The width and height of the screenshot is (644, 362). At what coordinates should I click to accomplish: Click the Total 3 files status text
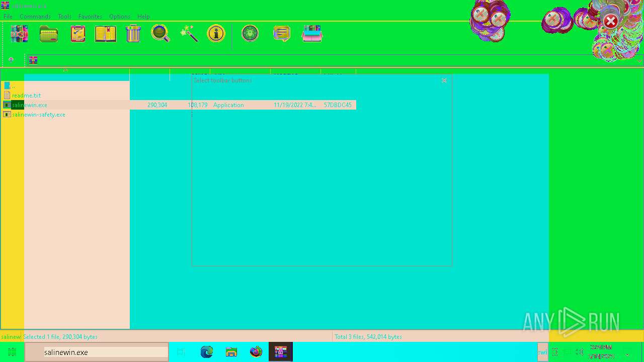(368, 337)
